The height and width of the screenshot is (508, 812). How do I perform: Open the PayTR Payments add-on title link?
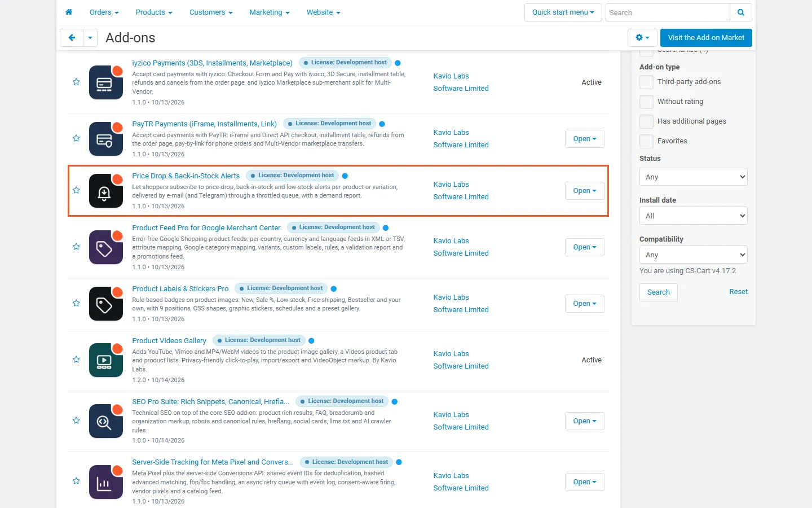click(x=205, y=124)
